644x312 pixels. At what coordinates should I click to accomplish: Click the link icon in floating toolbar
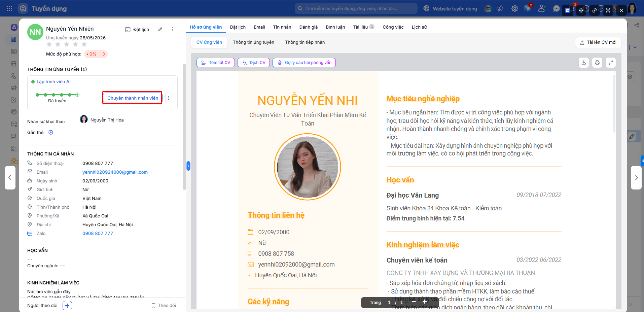[595, 10]
